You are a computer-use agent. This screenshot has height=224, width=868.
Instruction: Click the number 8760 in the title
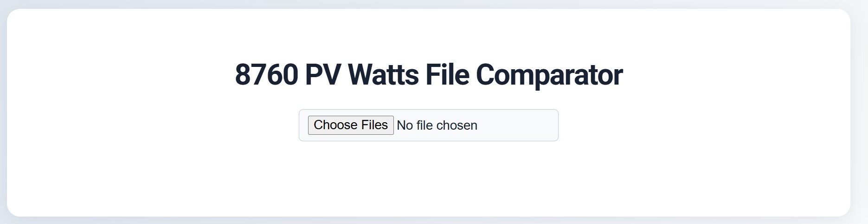tap(266, 74)
